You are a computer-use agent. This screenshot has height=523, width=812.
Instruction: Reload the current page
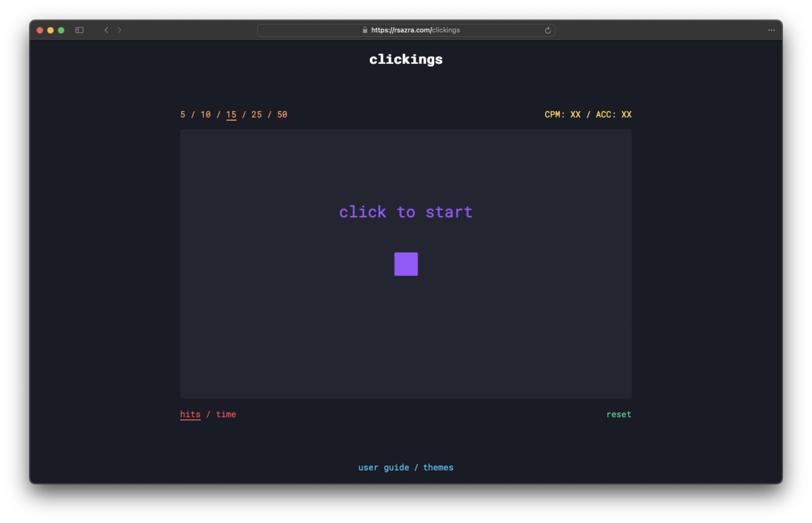(548, 30)
